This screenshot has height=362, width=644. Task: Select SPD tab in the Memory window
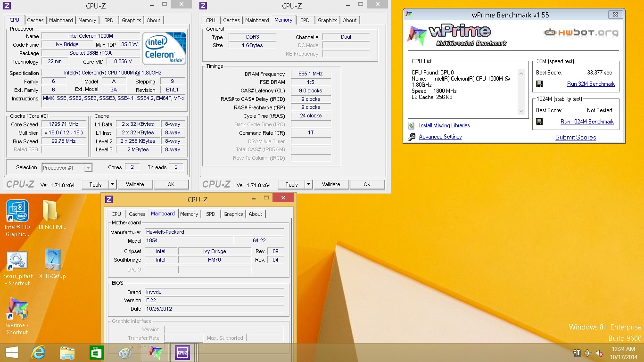[x=305, y=20]
